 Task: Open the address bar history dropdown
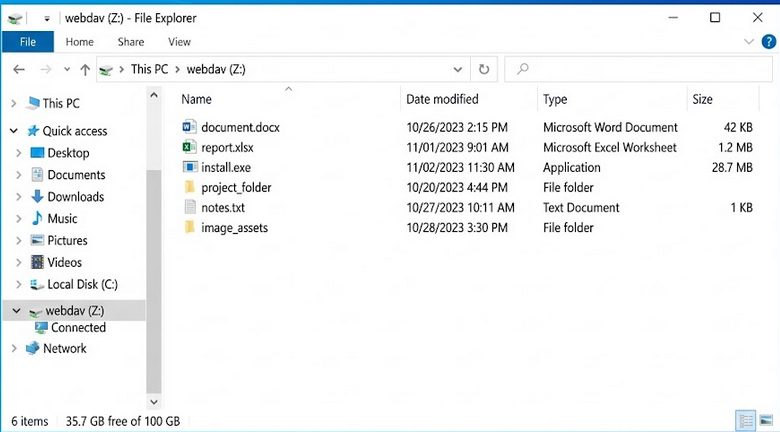[x=458, y=69]
